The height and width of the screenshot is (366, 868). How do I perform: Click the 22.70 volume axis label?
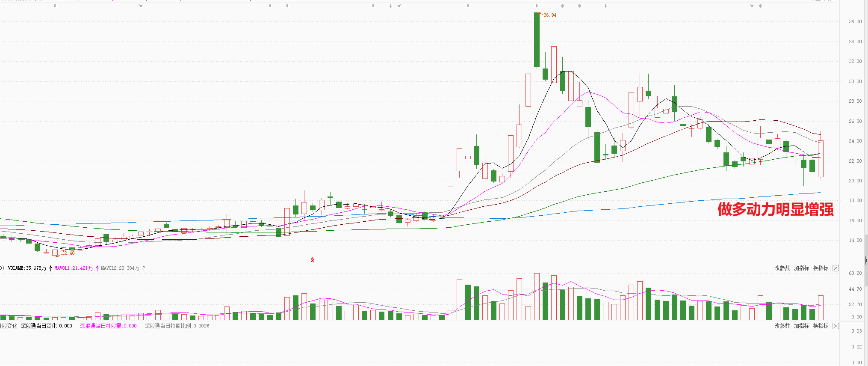pyautogui.click(x=855, y=304)
